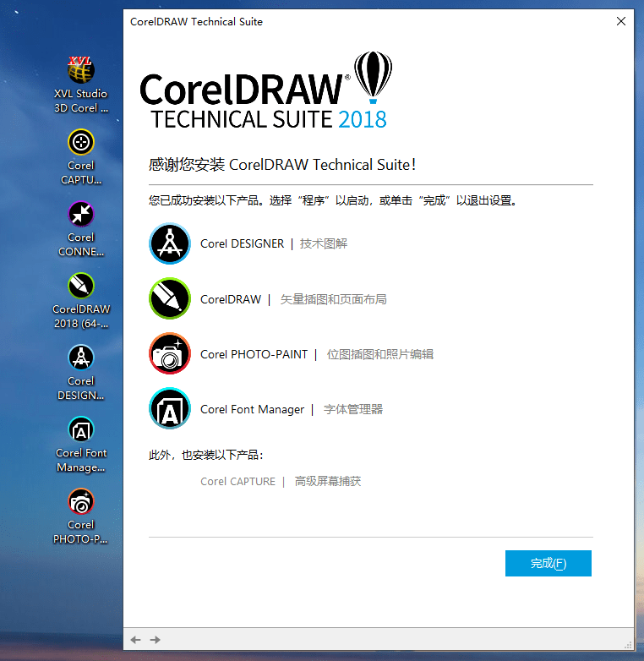Open Corel CONNECT desktop icon
The width and height of the screenshot is (644, 661).
pos(80,229)
